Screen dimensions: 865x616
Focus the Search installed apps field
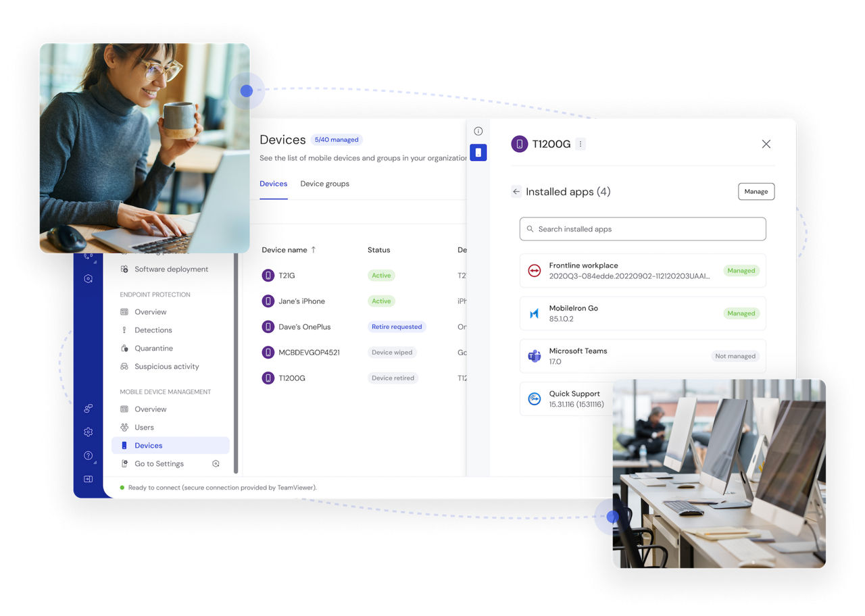643,229
